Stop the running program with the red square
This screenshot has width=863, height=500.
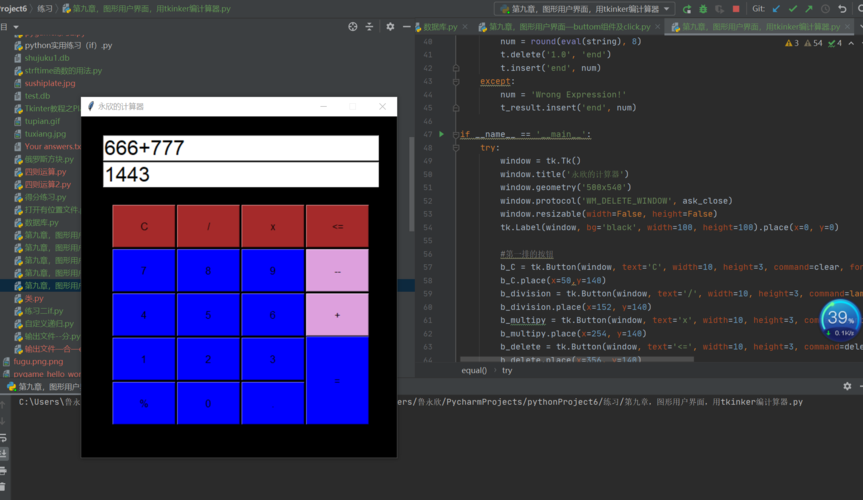736,9
